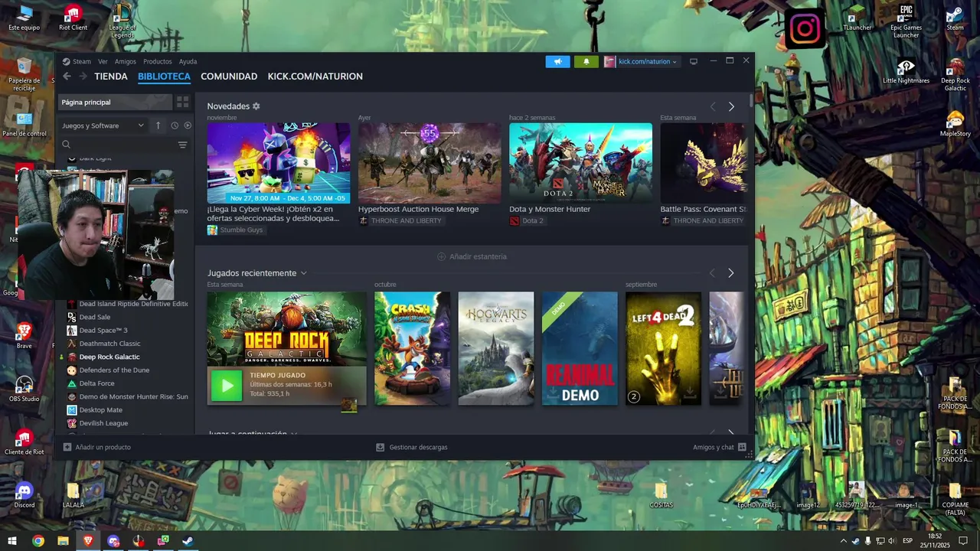
Task: Open Dota y Monster Hunter news card
Action: (x=581, y=163)
